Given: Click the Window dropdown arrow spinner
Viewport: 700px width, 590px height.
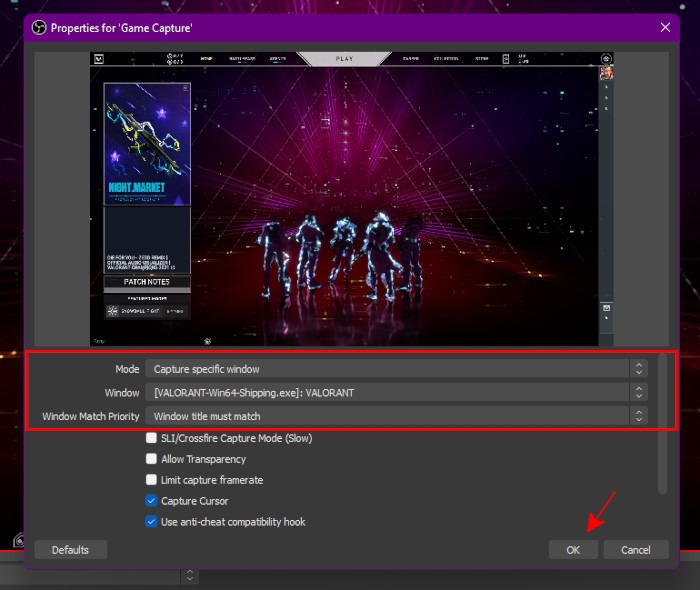Looking at the screenshot, I should [x=639, y=393].
